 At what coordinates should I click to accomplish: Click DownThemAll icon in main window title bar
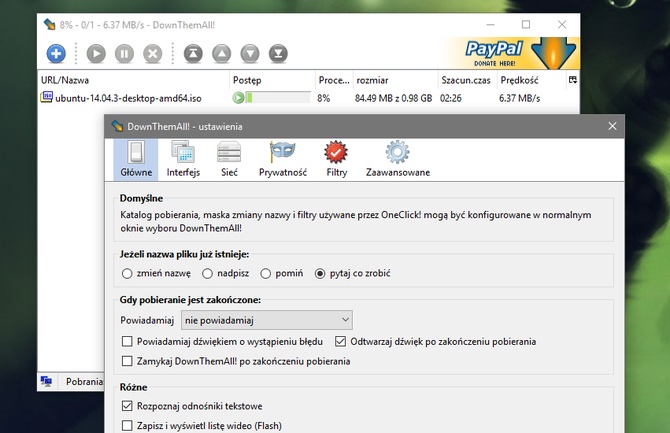coord(50,24)
